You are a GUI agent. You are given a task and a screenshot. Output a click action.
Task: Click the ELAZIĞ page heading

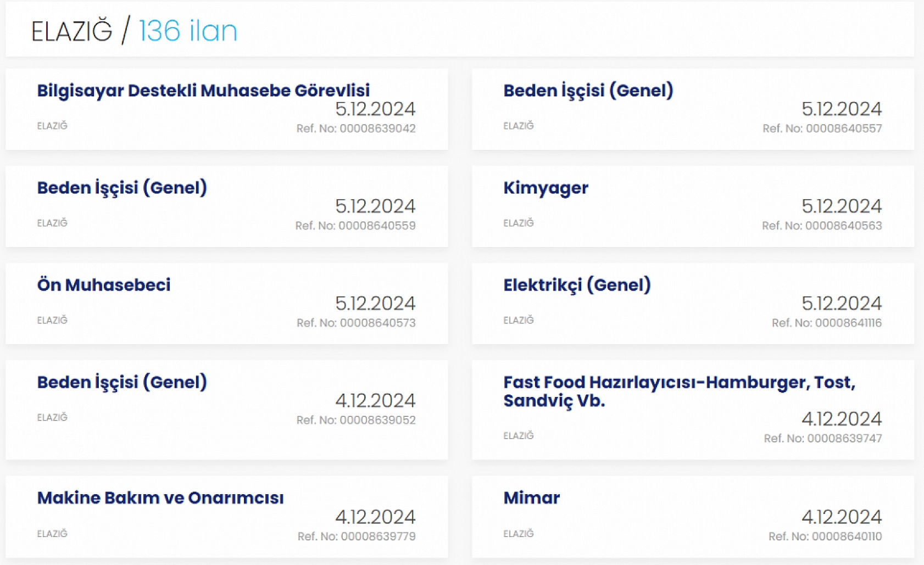pyautogui.click(x=72, y=31)
